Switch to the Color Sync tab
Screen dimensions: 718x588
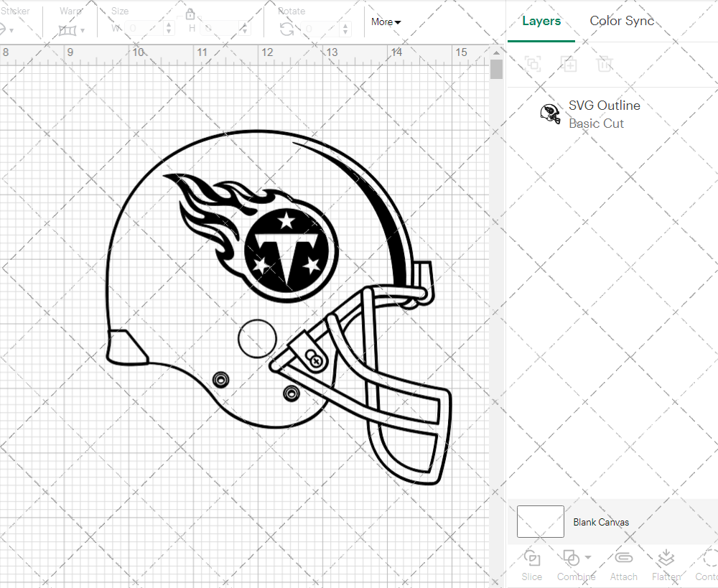[x=622, y=21]
